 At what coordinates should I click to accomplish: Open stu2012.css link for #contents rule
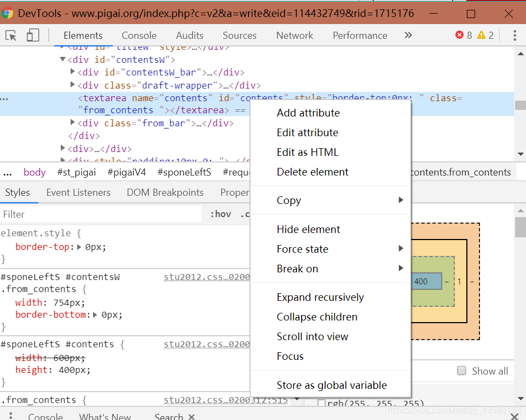(207, 345)
